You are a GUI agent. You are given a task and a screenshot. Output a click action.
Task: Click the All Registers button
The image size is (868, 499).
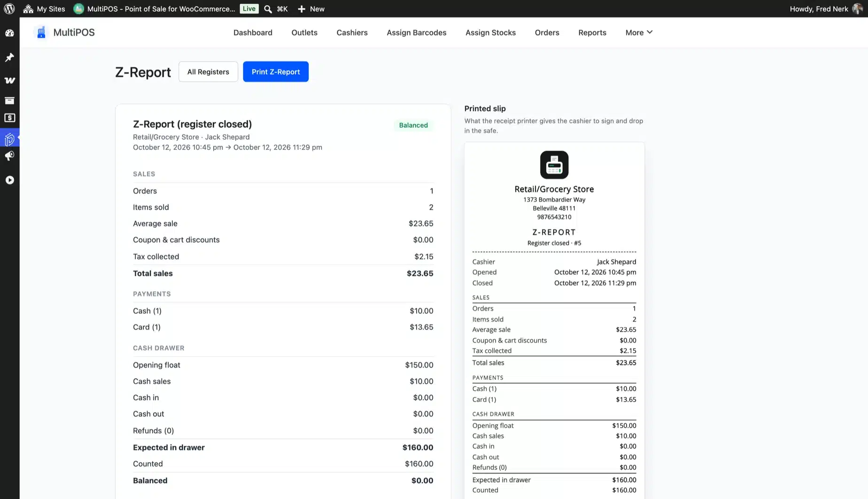(208, 72)
